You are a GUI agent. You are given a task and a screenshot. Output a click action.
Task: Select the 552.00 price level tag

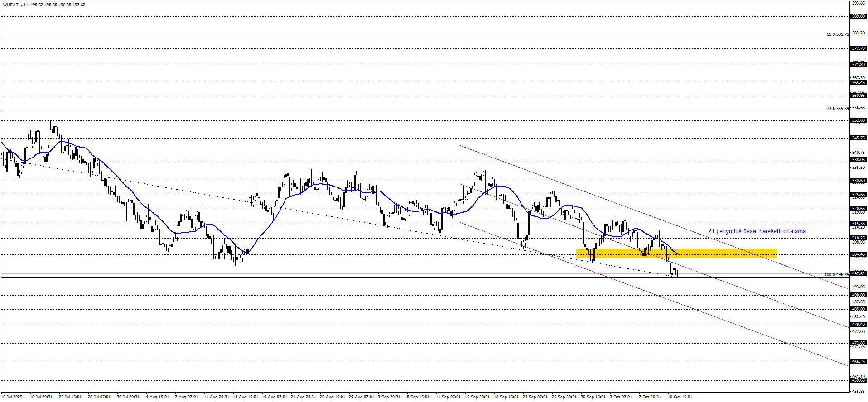pos(858,120)
